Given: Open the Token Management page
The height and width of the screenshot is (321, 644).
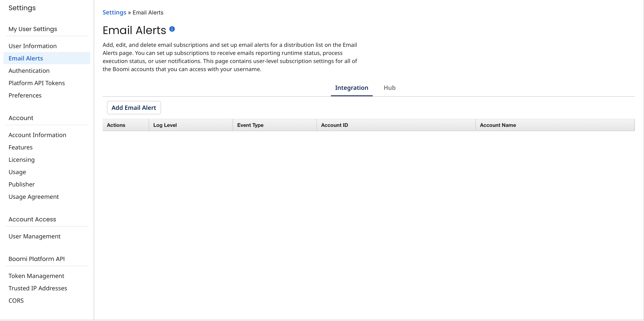Looking at the screenshot, I should tap(36, 276).
